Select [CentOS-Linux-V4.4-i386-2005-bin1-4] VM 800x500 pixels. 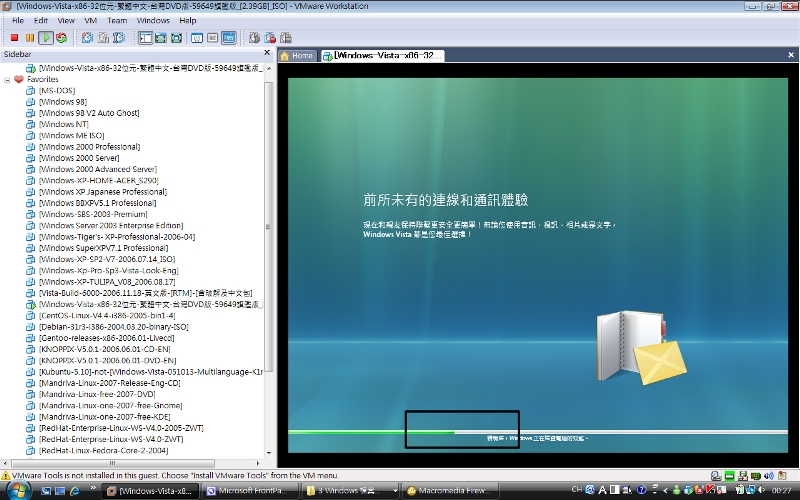click(107, 315)
